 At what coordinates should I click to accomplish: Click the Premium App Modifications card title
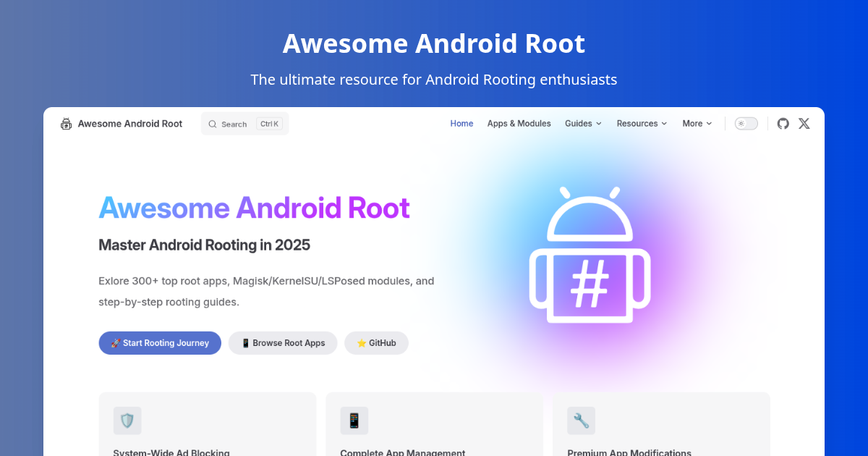coord(629,452)
